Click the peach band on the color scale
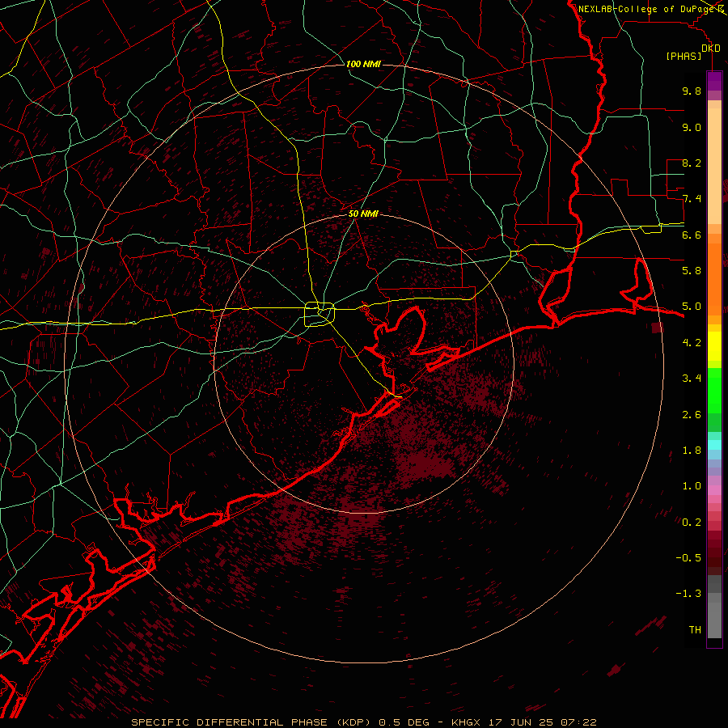Image resolution: width=728 pixels, height=728 pixels. click(x=714, y=166)
